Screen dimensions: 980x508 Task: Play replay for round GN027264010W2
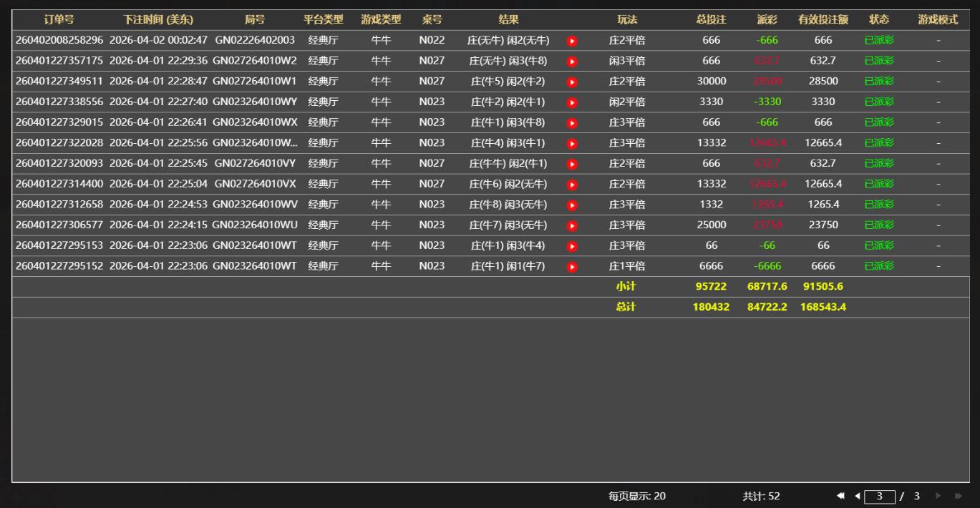572,62
